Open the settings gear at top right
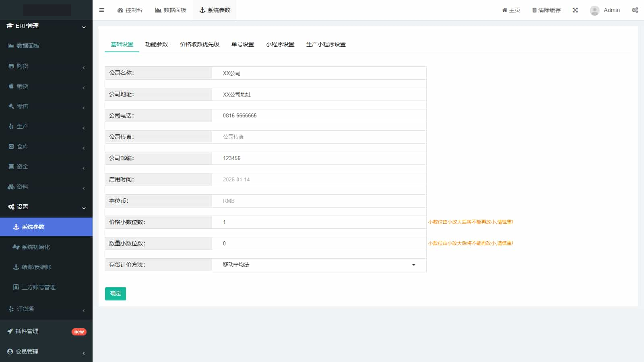 point(635,10)
